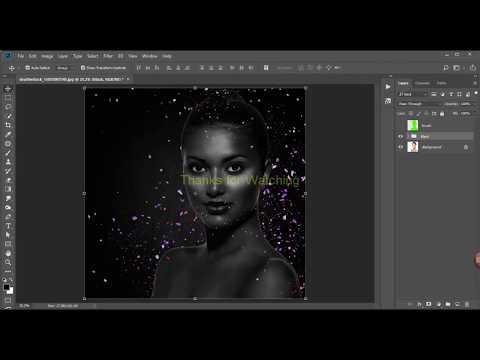Show the top layer visibility box
480x360 pixels.
point(401,125)
